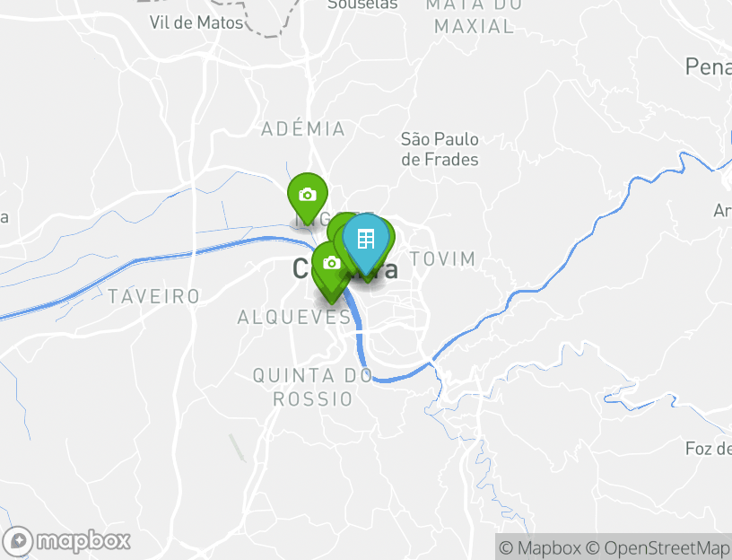Image resolution: width=732 pixels, height=560 pixels.
Task: Click the ALQUEVES area label
Action: point(294,318)
